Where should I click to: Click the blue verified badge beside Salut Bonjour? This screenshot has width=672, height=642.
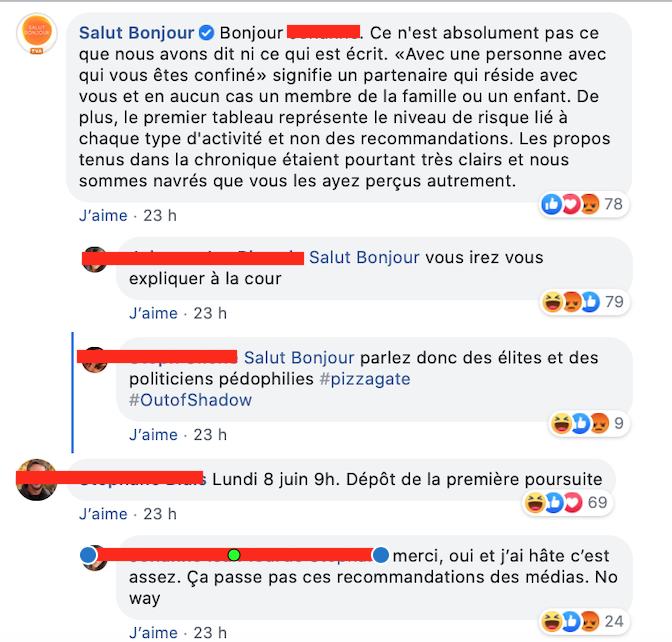tap(207, 33)
